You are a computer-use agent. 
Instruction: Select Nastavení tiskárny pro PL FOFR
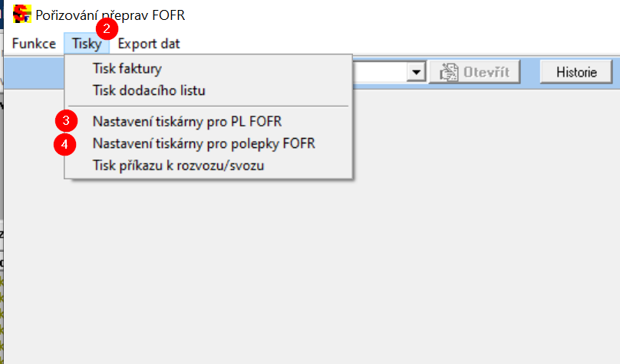tap(192, 121)
